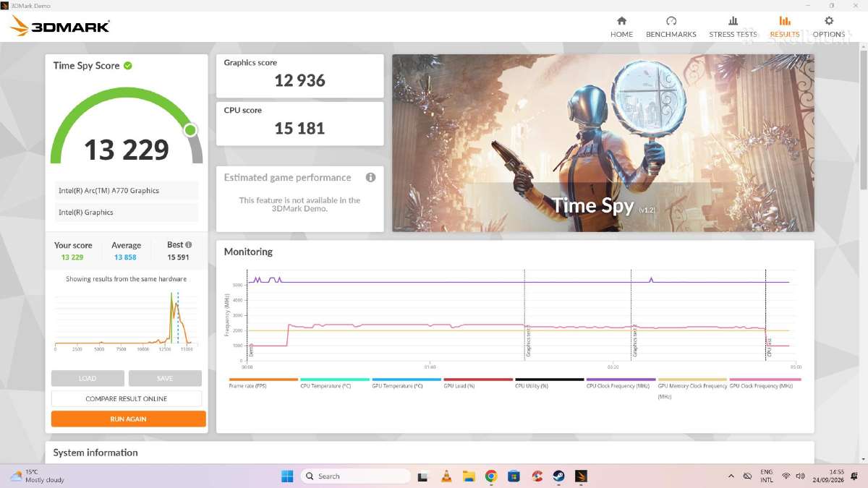Click the RUN AGAIN button

click(128, 419)
